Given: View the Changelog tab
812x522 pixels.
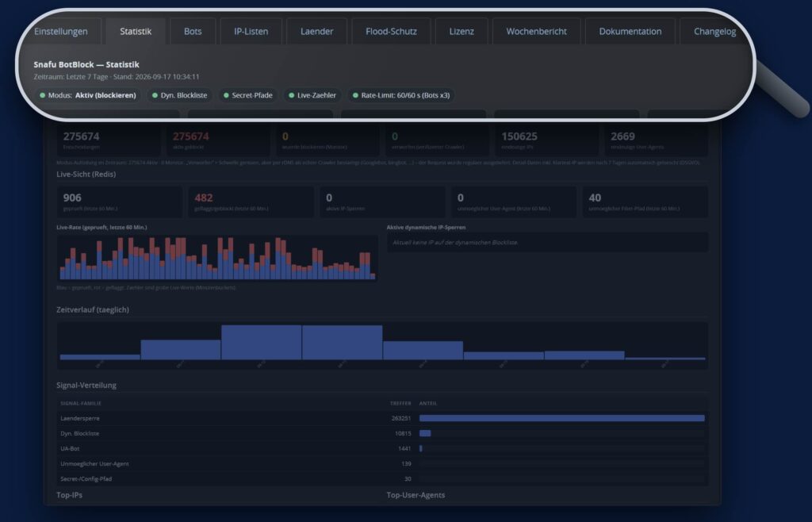Looking at the screenshot, I should [x=714, y=32].
